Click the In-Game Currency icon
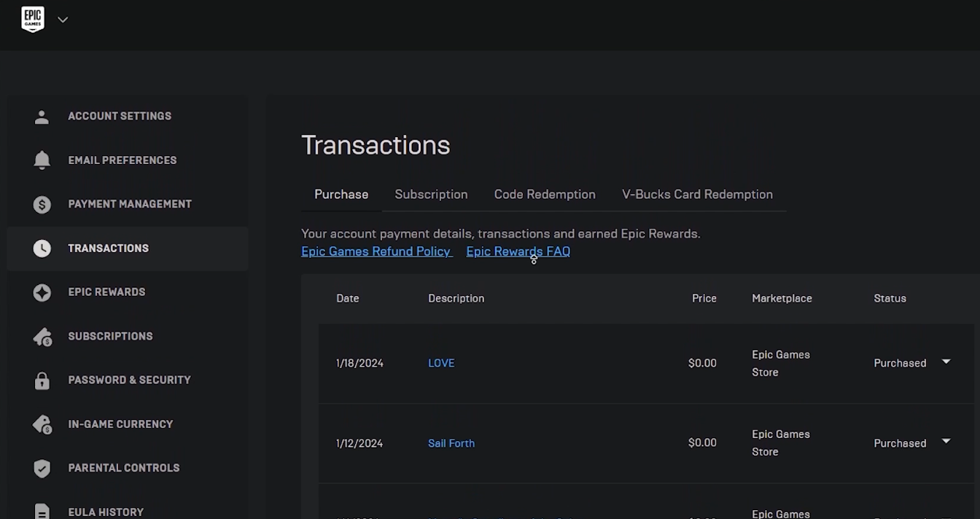The image size is (980, 519). coord(42,424)
